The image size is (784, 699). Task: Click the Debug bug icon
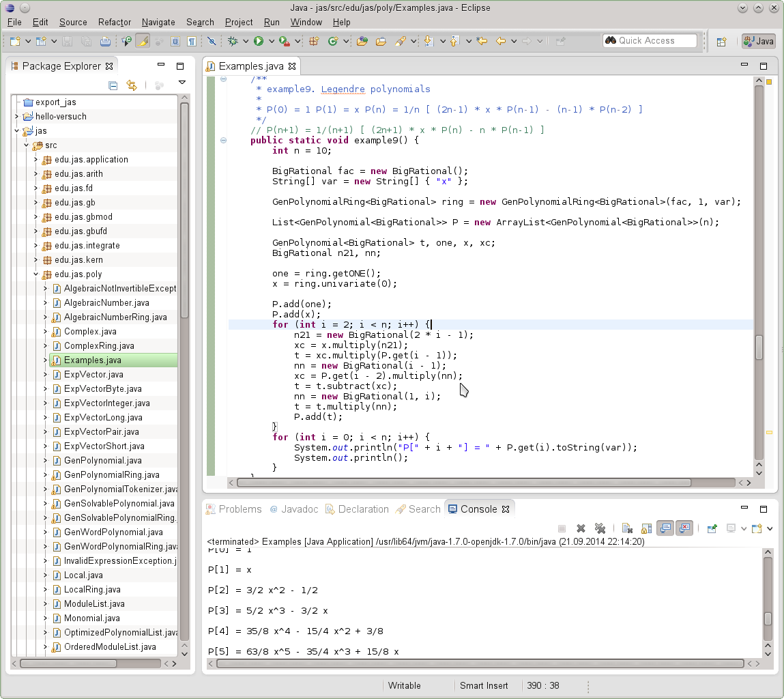click(233, 41)
